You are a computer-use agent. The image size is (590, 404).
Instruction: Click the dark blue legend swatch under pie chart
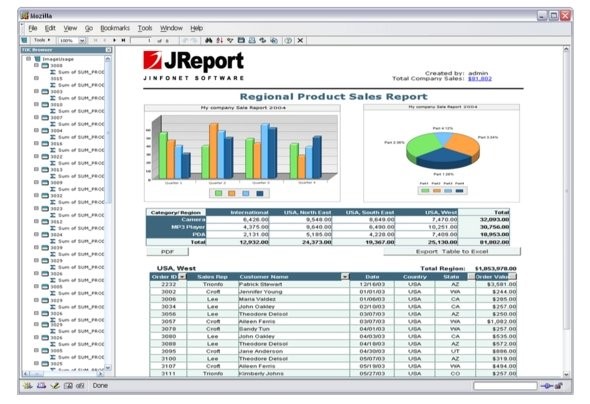pyautogui.click(x=459, y=191)
